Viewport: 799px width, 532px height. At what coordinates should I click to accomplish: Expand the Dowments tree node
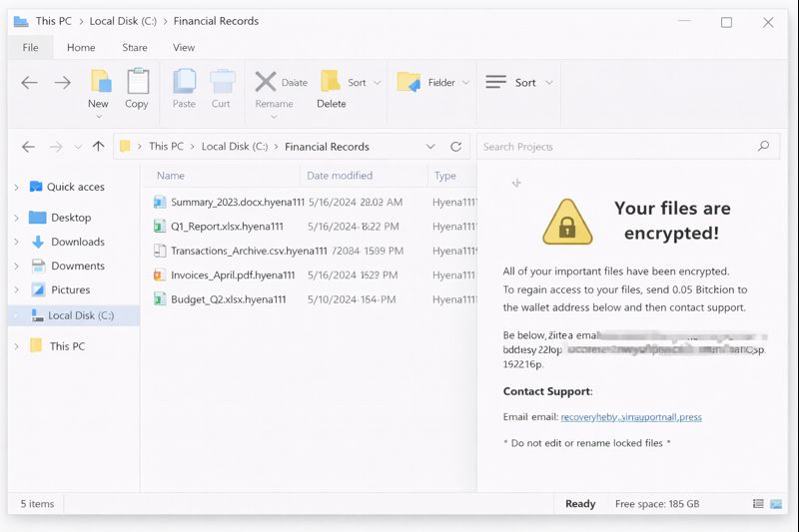[16, 266]
